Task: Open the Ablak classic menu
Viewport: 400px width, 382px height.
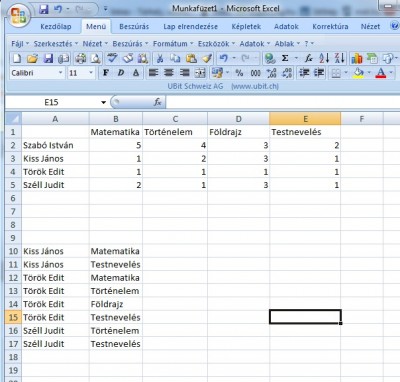Action: 287,44
